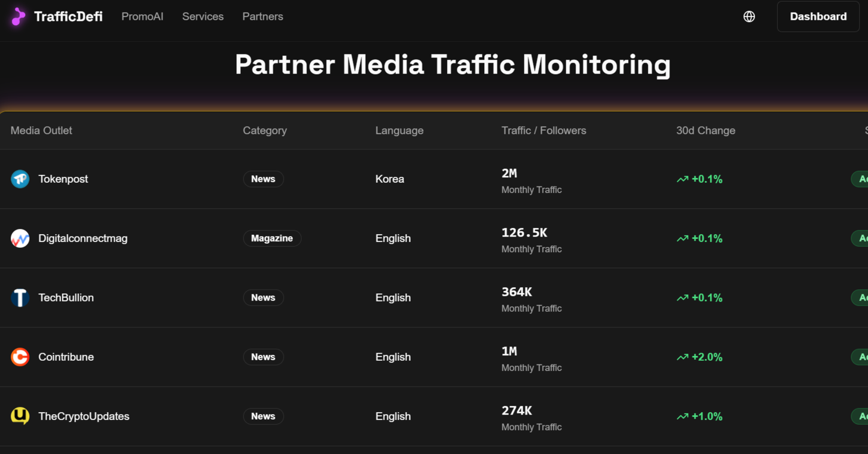Click Tokenpost's green trend arrow icon
This screenshot has width=868, height=454.
(682, 178)
